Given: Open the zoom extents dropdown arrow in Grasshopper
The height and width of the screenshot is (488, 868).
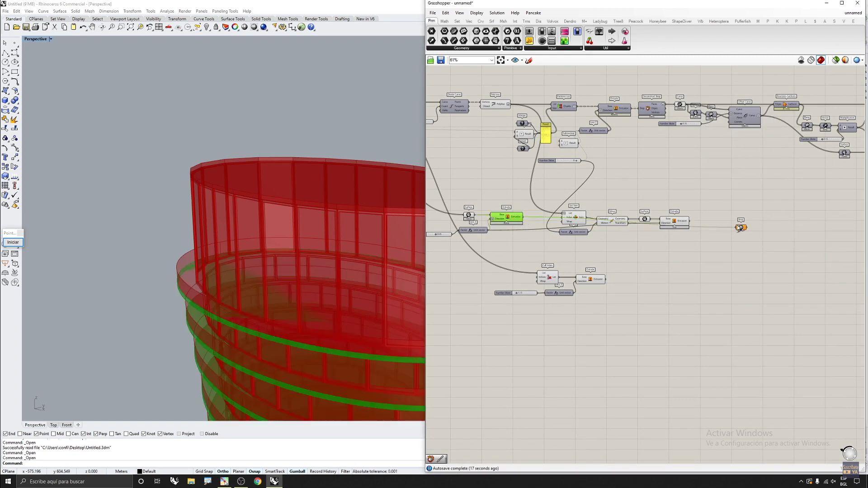Looking at the screenshot, I should coord(508,60).
